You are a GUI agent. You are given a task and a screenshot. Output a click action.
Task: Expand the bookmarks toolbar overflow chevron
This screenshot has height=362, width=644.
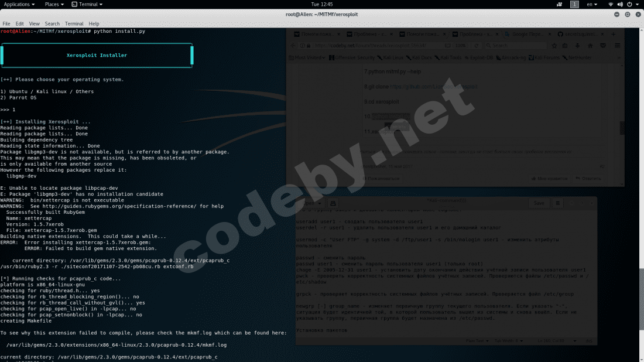click(619, 57)
